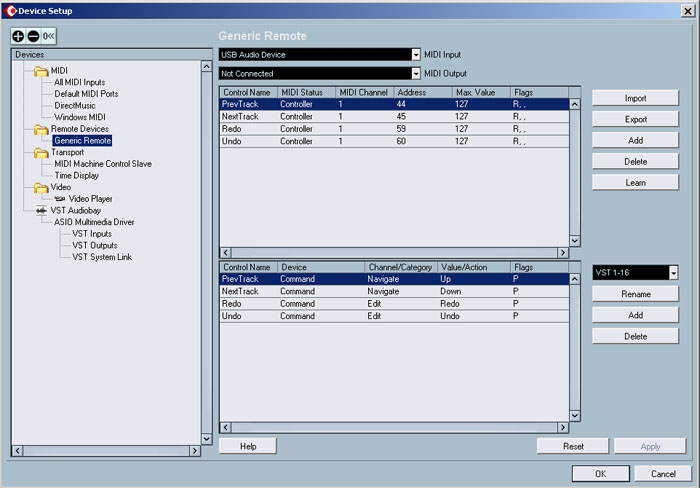Viewport: 700px width, 488px height.
Task: Open the VST 1-16 bank dropdown
Action: [673, 273]
